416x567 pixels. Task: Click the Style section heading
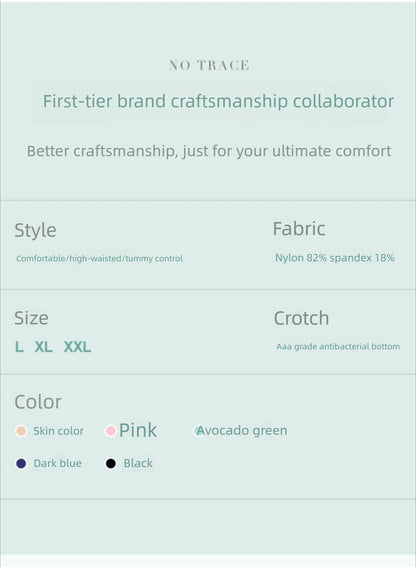click(35, 230)
